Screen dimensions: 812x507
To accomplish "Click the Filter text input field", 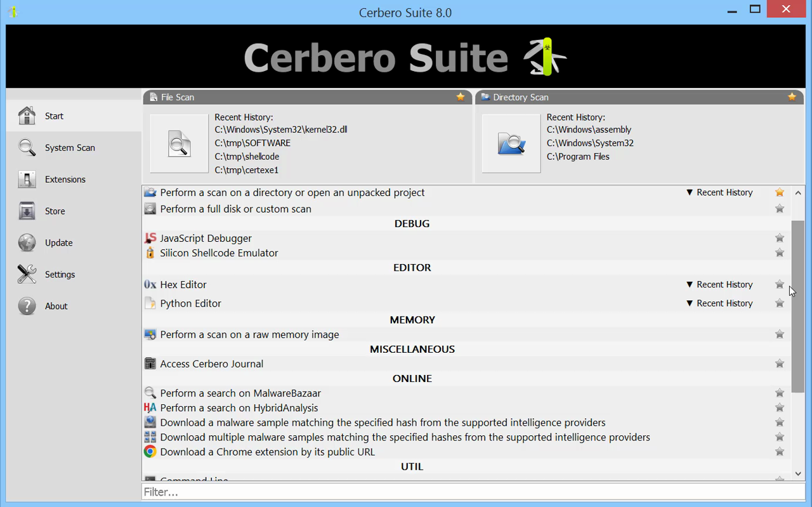I will point(473,492).
